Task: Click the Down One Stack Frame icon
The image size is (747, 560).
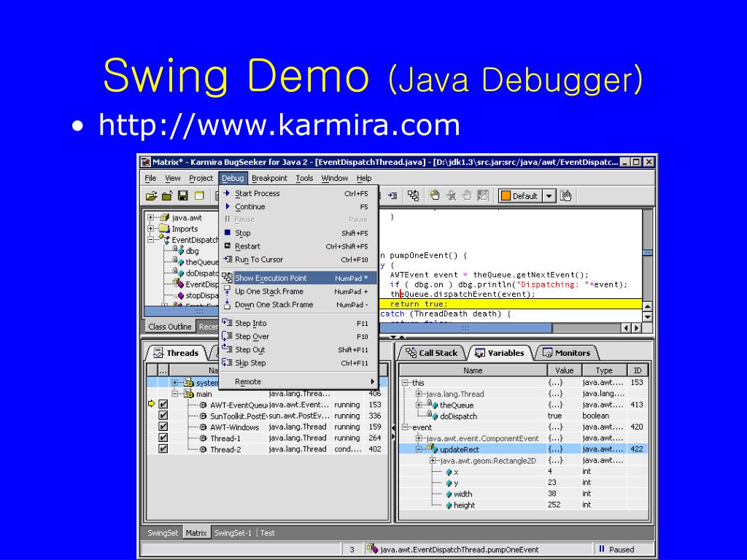Action: tap(228, 304)
